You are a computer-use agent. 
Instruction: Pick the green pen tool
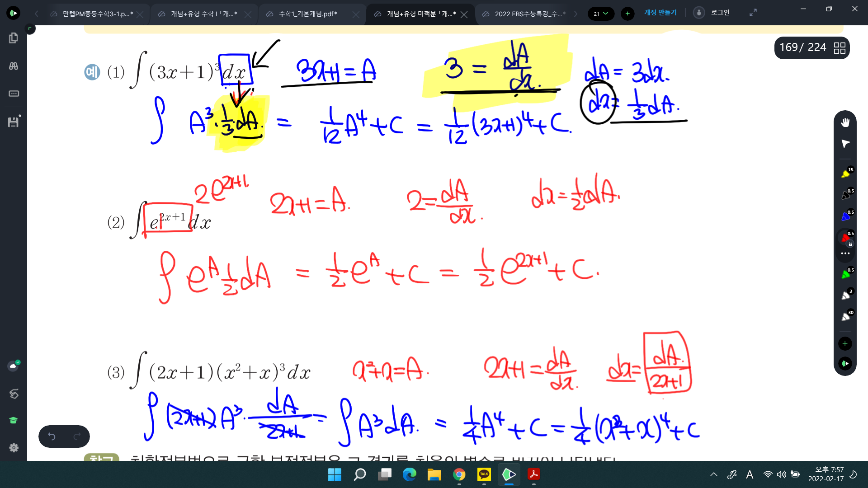845,274
